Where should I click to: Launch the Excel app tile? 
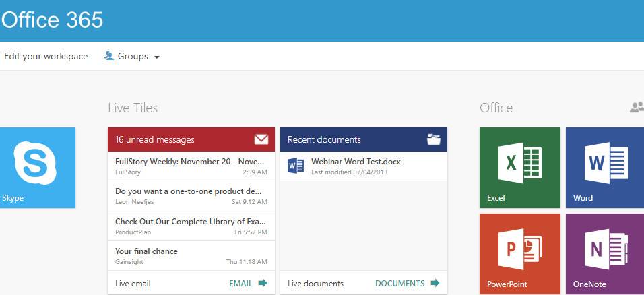[519, 167]
